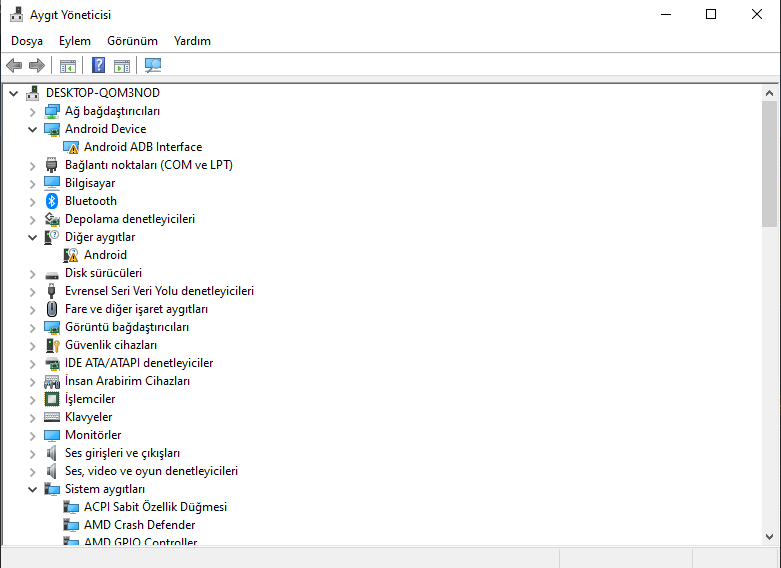Expand Disk sürücüleri category

[32, 274]
